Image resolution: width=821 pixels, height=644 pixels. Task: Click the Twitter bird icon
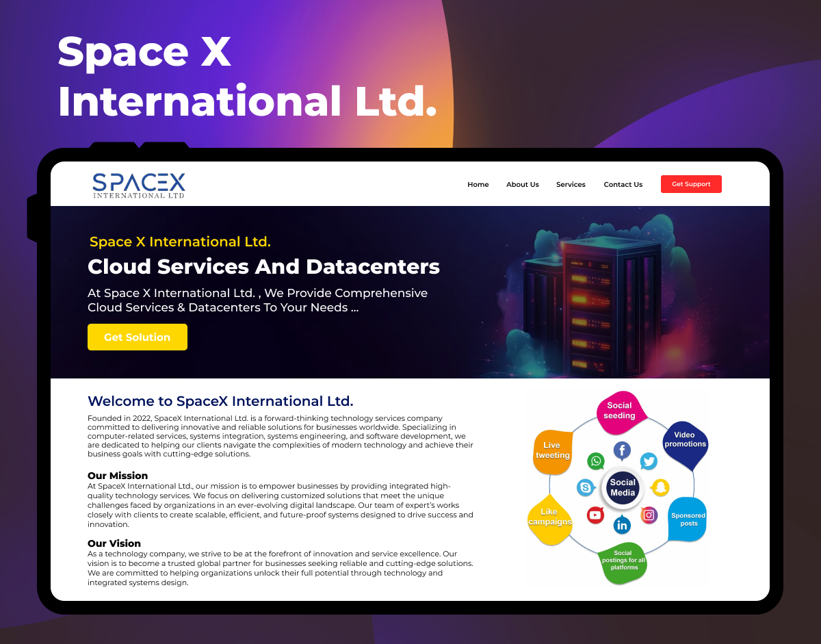tap(649, 461)
